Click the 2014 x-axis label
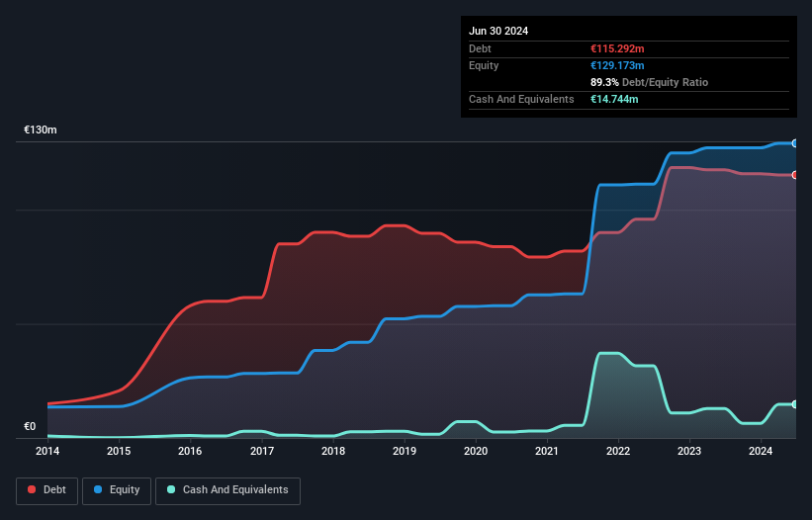812x520 pixels. tap(47, 451)
